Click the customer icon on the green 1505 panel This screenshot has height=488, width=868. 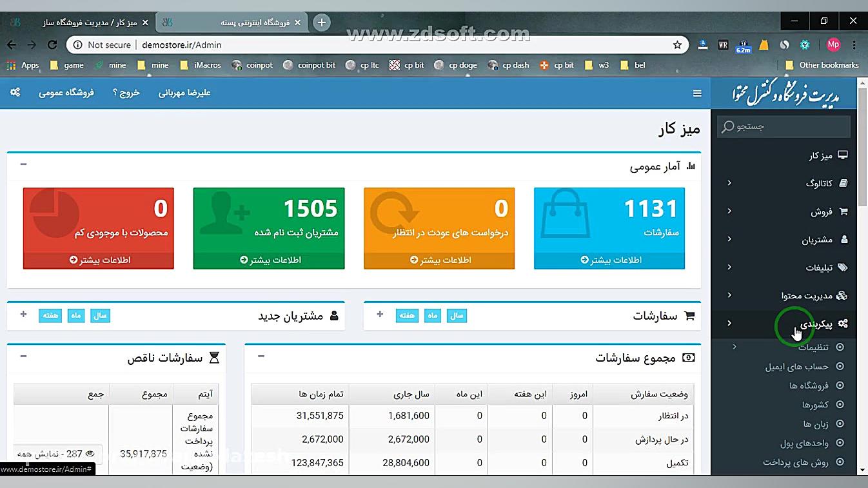coord(222,214)
